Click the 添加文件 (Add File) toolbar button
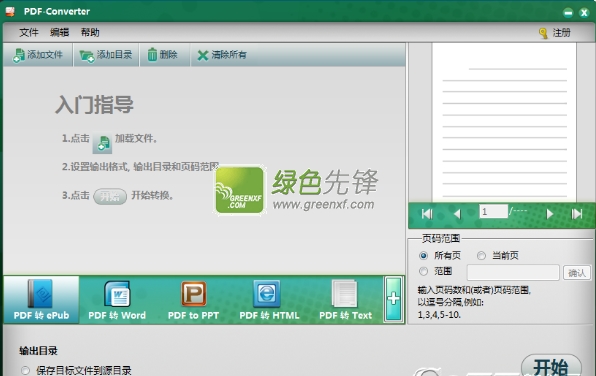Image resolution: width=596 pixels, height=376 pixels. coord(38,55)
